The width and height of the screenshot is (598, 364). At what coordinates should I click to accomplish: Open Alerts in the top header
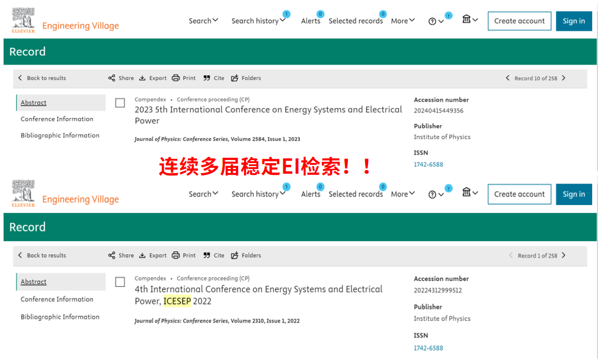click(x=311, y=21)
